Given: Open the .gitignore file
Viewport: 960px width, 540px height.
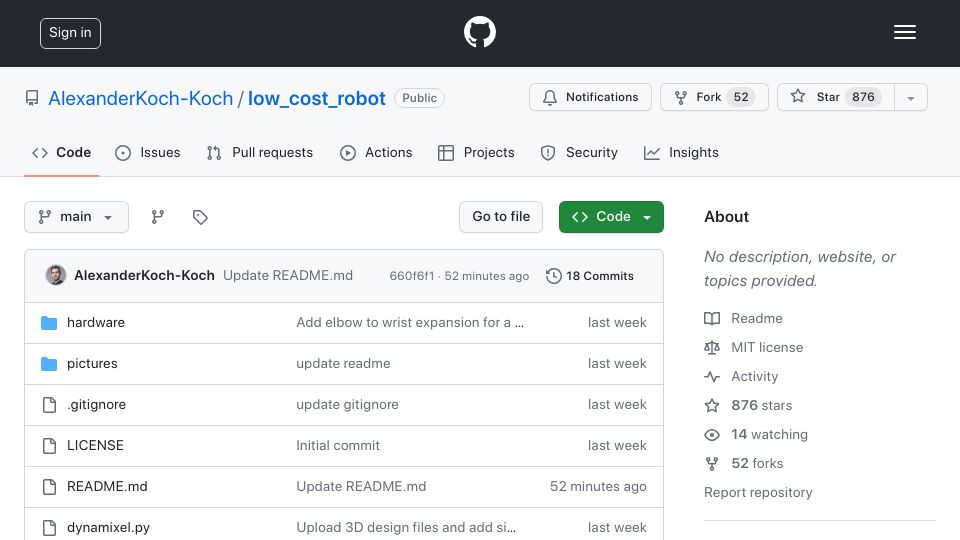Looking at the screenshot, I should point(97,405).
